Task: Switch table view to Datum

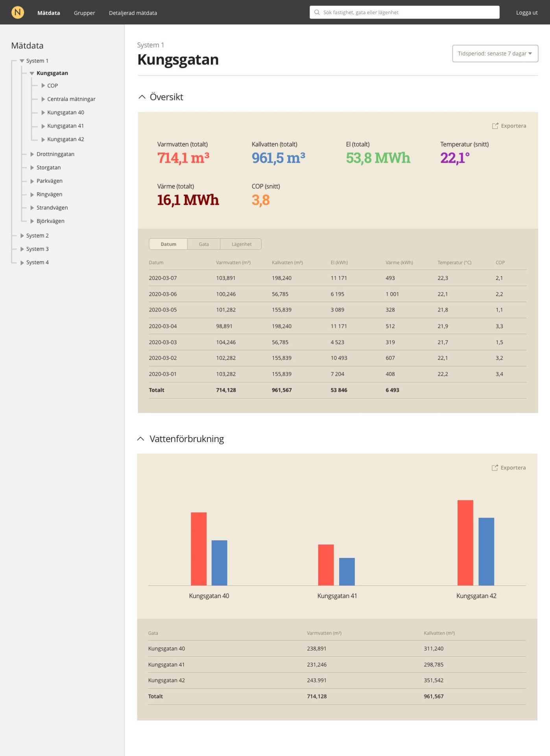Action: coord(168,244)
